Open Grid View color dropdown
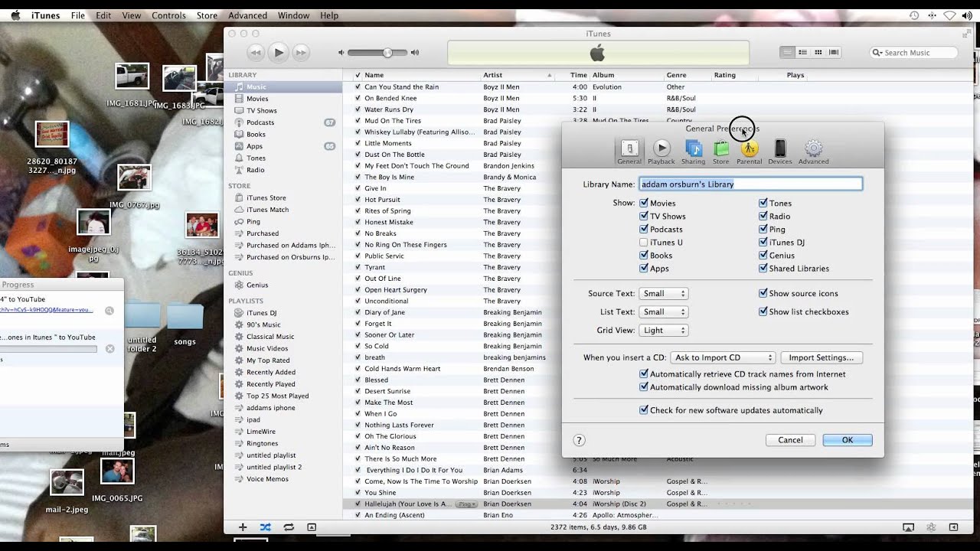This screenshot has width=980, height=551. click(x=664, y=330)
